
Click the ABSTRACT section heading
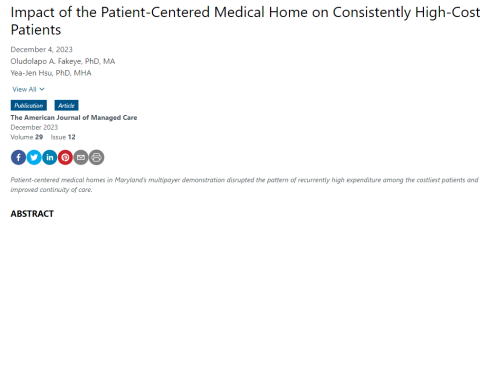point(32,214)
